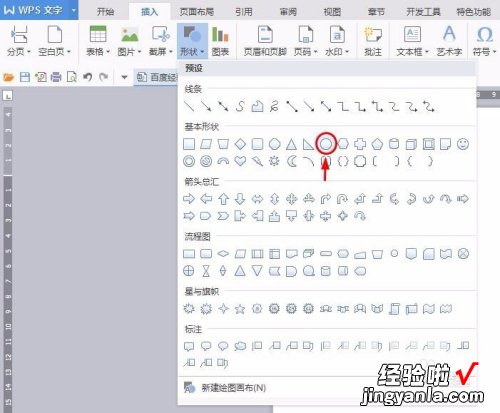Insert a 空白页 blank page

(x=55, y=41)
